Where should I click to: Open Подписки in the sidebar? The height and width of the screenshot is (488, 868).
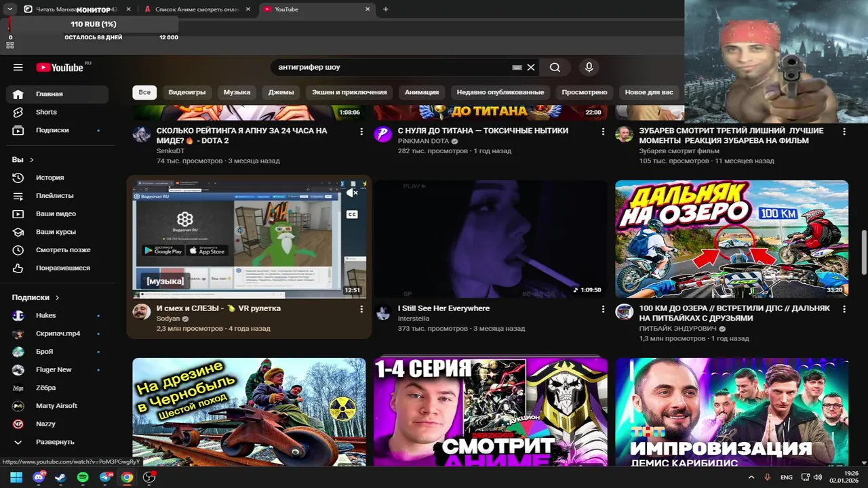click(58, 130)
